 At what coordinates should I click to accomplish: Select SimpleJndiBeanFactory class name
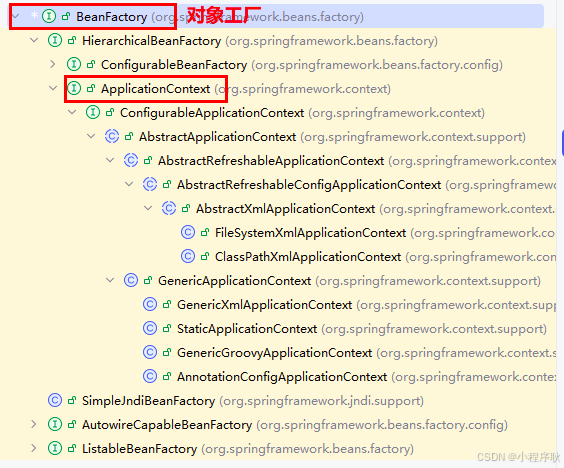point(149,401)
